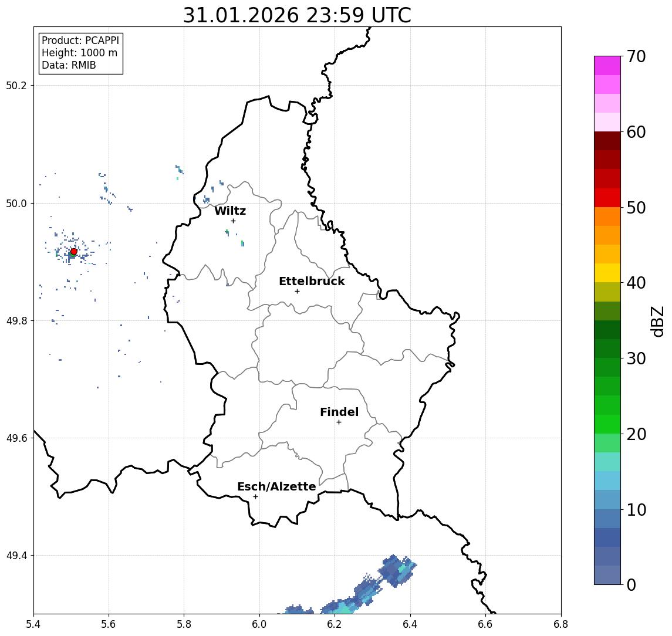
Task: Click the Esch/Alzette station cross marker
Action: click(x=255, y=497)
